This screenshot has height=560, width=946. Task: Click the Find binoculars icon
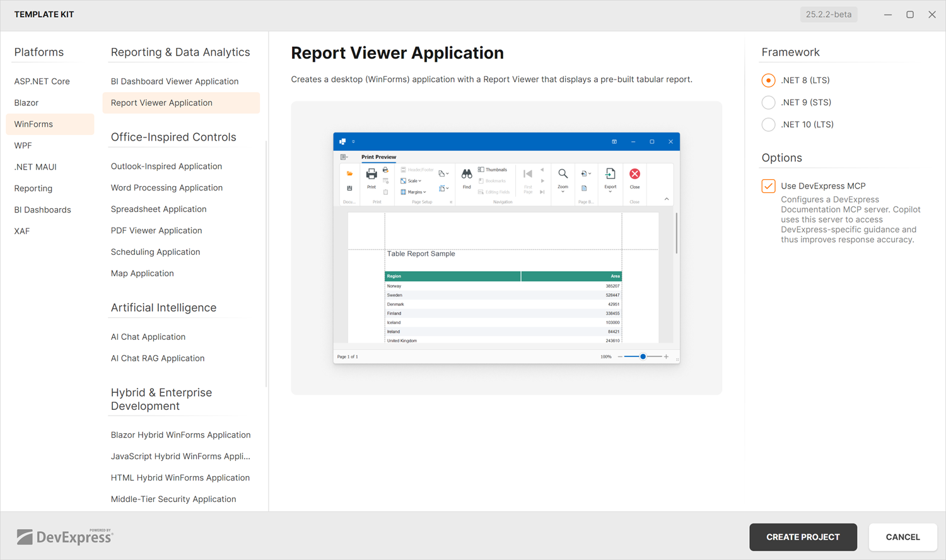[x=466, y=175]
